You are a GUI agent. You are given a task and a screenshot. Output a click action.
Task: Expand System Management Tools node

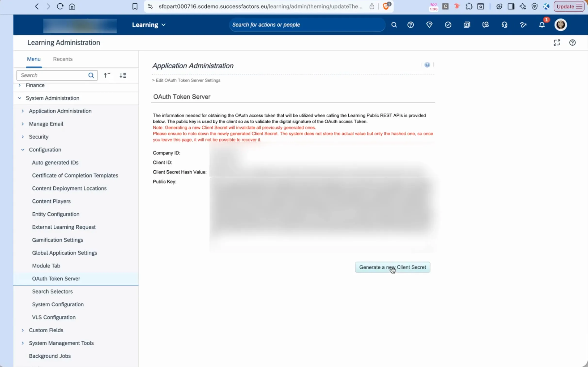pyautogui.click(x=23, y=343)
